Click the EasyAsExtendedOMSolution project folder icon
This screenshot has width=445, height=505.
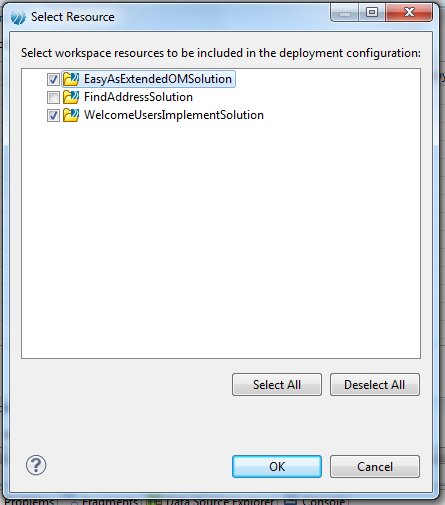[71, 79]
